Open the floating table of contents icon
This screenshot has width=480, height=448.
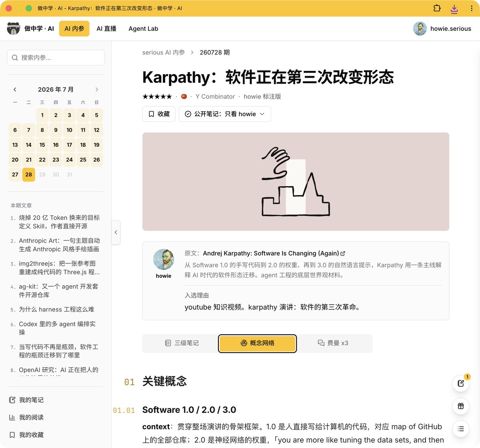[460, 429]
